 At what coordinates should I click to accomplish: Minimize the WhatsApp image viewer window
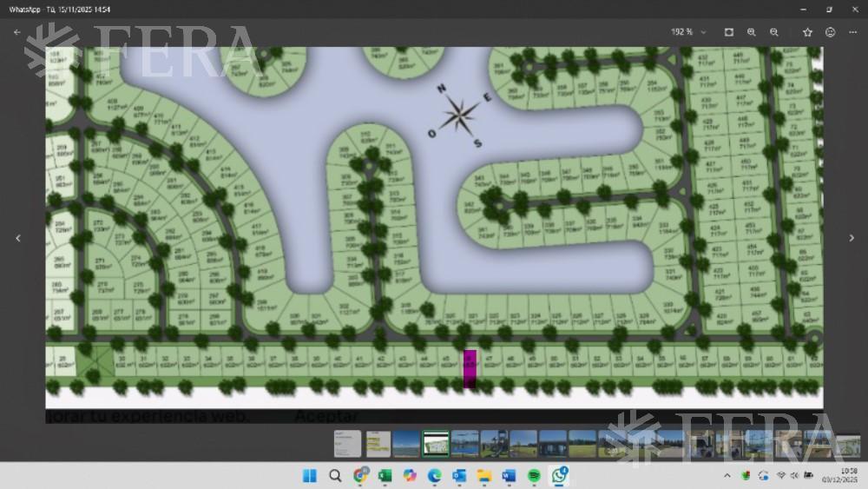(803, 10)
